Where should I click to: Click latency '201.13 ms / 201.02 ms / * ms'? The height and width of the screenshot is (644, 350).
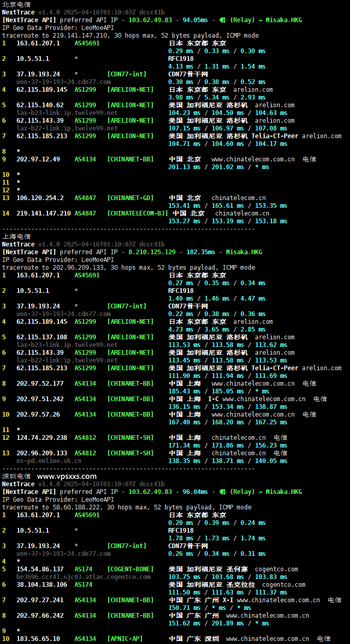(x=219, y=167)
